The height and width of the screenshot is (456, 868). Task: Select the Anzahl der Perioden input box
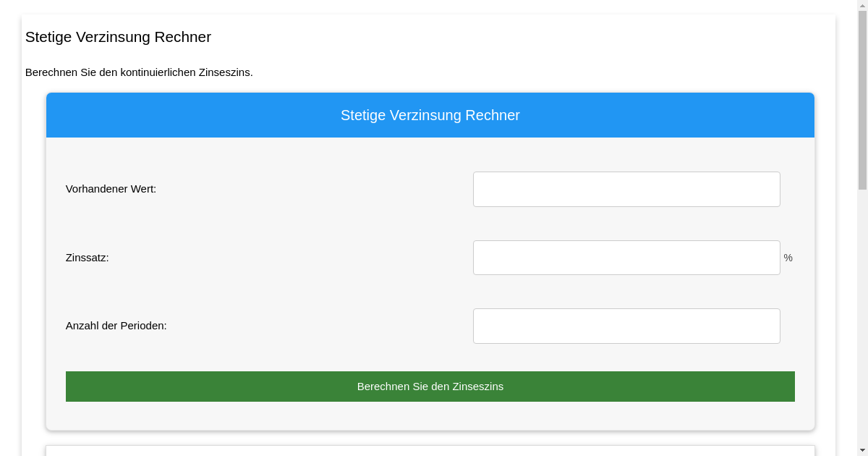[x=626, y=326]
